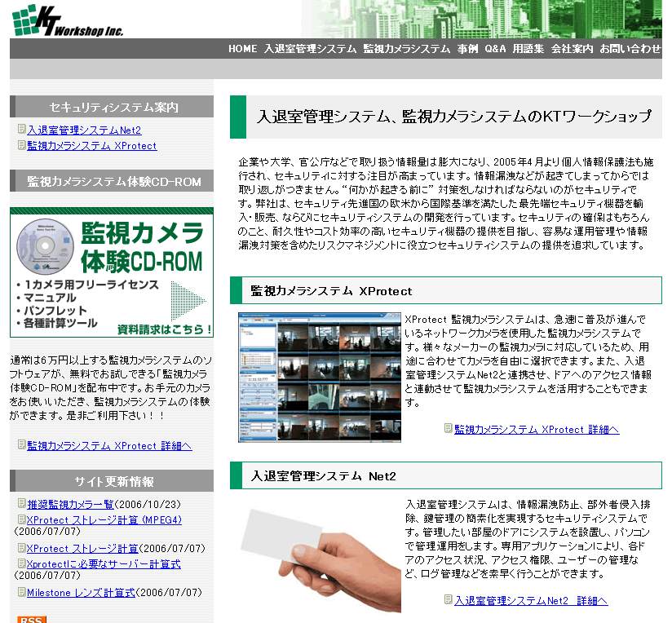
Task: Open 用語集 from the navigation bar
Action: [x=528, y=49]
